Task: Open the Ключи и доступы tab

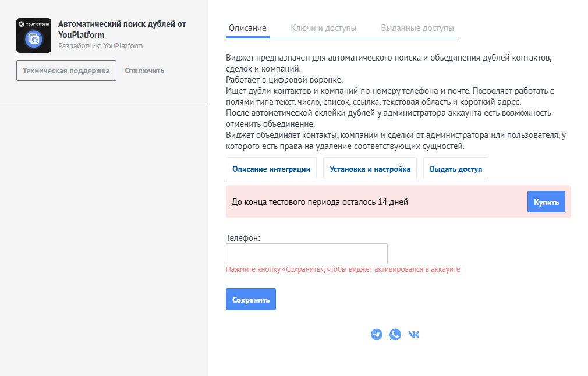Action: coord(324,28)
